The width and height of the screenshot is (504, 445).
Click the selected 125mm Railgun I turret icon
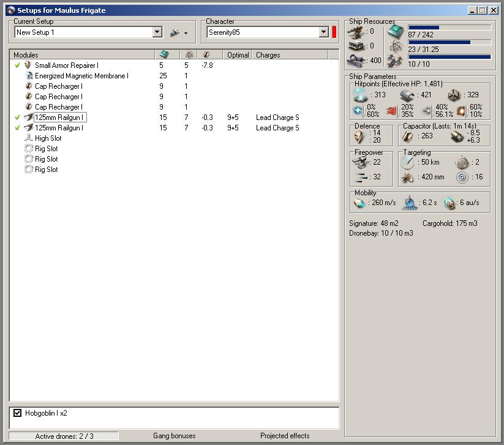pyautogui.click(x=29, y=118)
